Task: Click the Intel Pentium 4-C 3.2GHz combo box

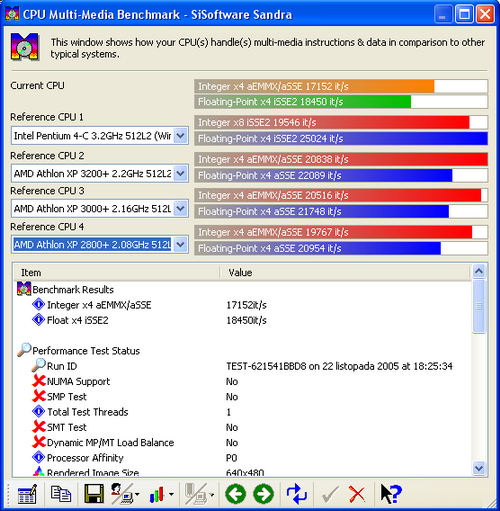Action: click(100, 136)
